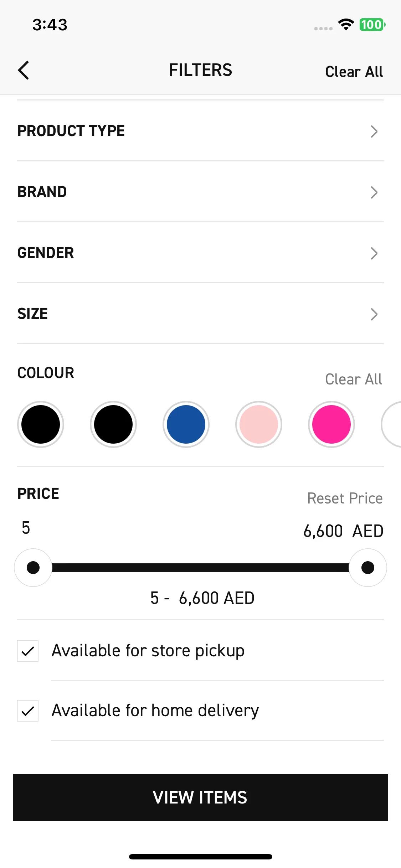Select the first black colour swatch
Screen dimensions: 401x868
pyautogui.click(x=41, y=424)
